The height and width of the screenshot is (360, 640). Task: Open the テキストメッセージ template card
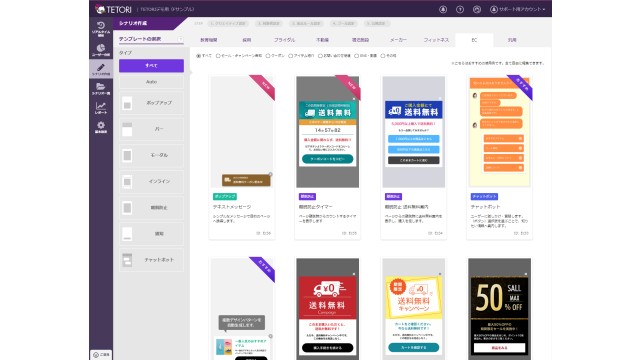[x=242, y=157]
